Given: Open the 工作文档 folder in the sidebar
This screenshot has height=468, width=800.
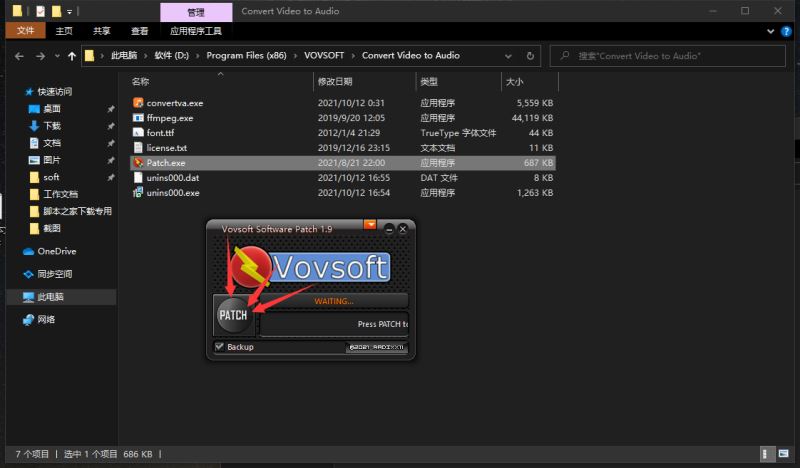Looking at the screenshot, I should pyautogui.click(x=60, y=194).
